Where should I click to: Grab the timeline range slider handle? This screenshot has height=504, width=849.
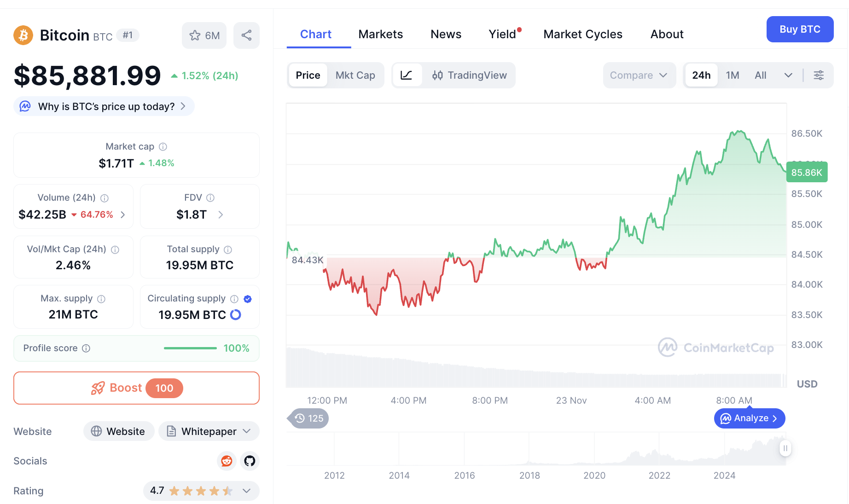point(785,448)
